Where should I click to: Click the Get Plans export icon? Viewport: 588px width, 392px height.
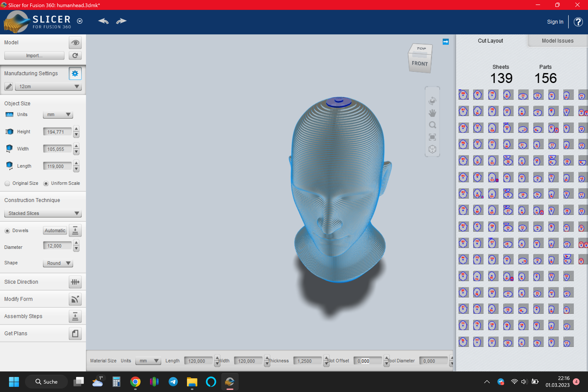(75, 334)
